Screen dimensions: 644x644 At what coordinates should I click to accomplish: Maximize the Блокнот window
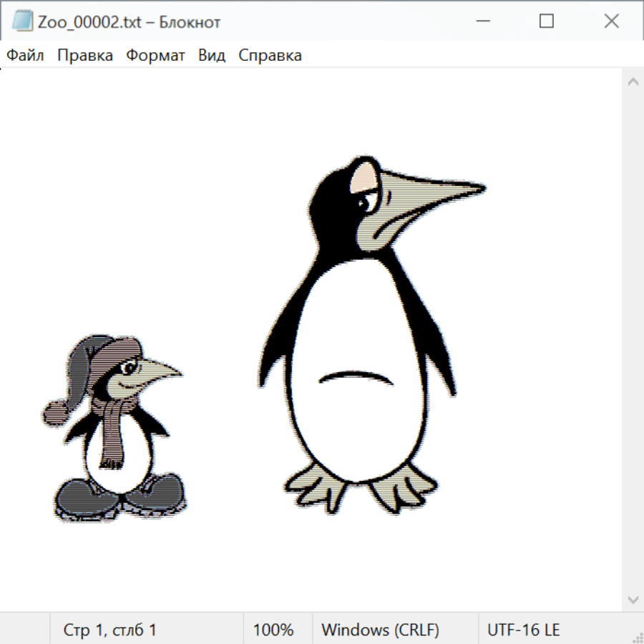(547, 21)
